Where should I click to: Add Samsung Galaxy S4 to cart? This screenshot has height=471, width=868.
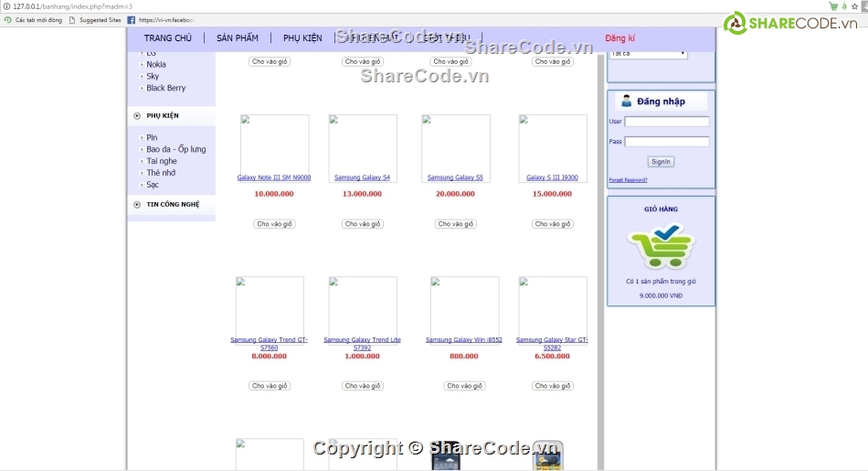pos(363,224)
